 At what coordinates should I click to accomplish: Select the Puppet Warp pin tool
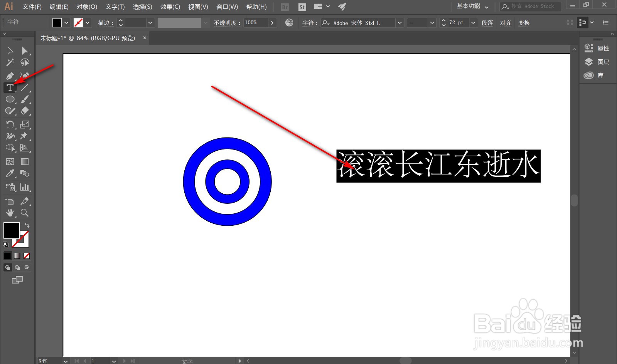point(25,136)
